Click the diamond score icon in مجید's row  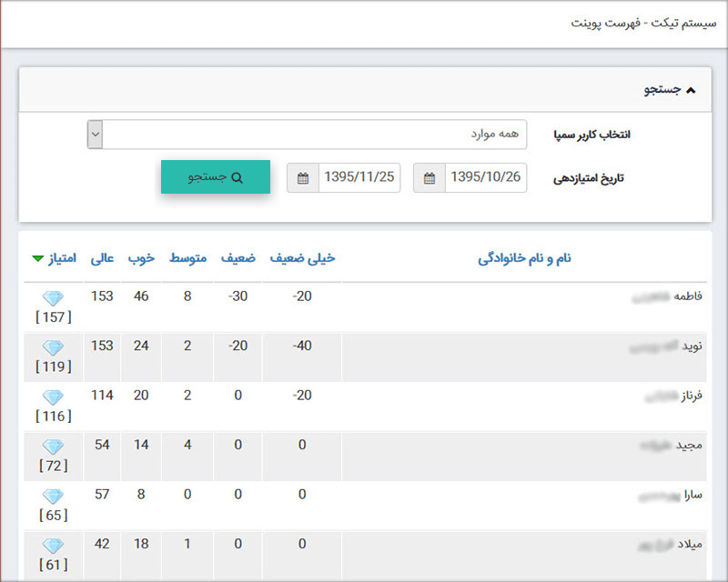(54, 445)
